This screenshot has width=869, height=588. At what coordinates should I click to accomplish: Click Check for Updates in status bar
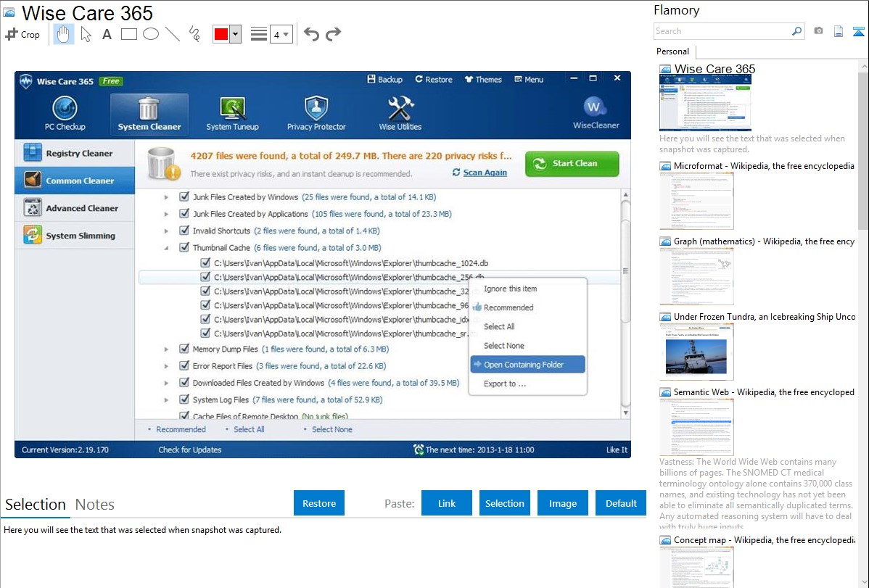coord(189,450)
